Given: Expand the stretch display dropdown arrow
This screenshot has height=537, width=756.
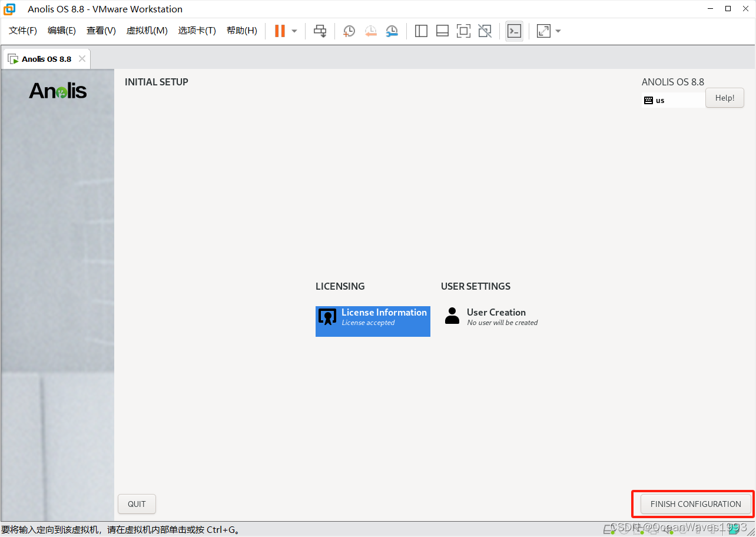Looking at the screenshot, I should click(558, 31).
